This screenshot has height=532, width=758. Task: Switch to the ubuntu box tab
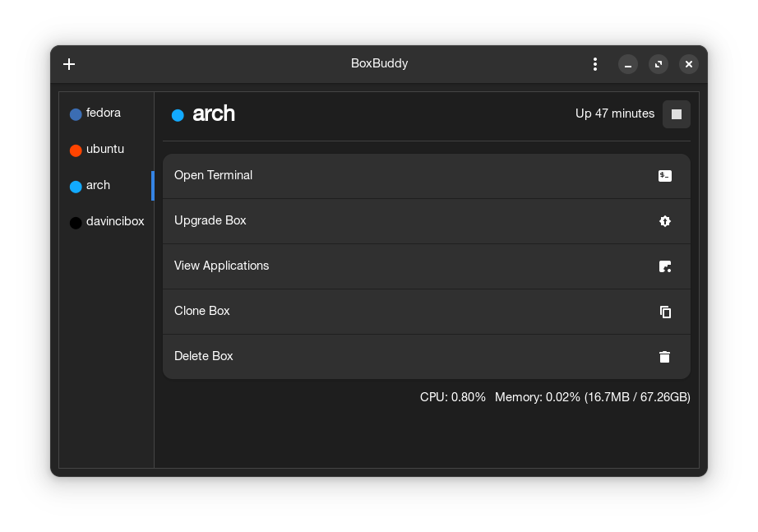[105, 150]
